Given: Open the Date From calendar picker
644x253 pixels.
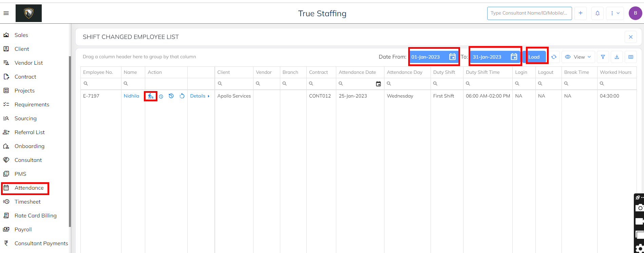Looking at the screenshot, I should click(452, 57).
